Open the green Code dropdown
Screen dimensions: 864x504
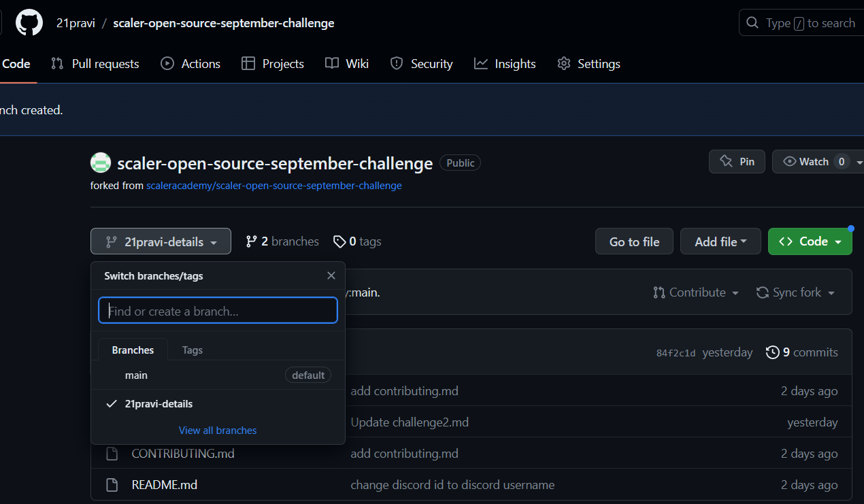tap(810, 241)
